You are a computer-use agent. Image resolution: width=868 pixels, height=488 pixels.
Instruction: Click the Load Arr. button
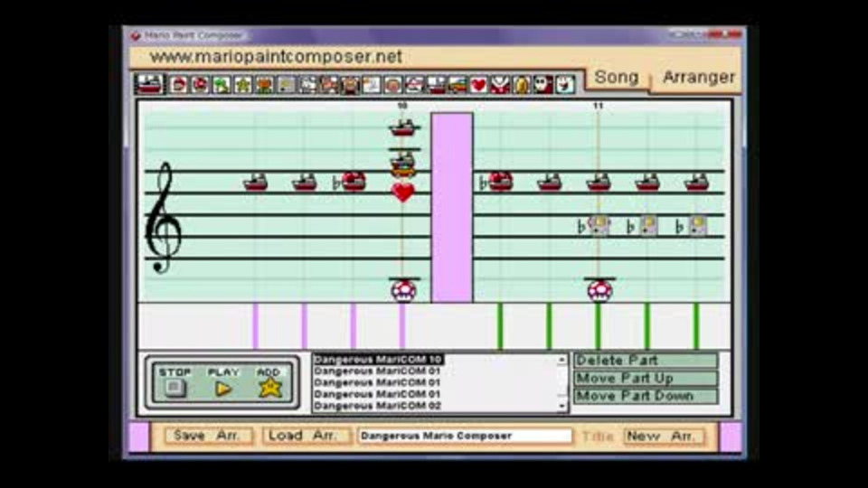tap(307, 436)
